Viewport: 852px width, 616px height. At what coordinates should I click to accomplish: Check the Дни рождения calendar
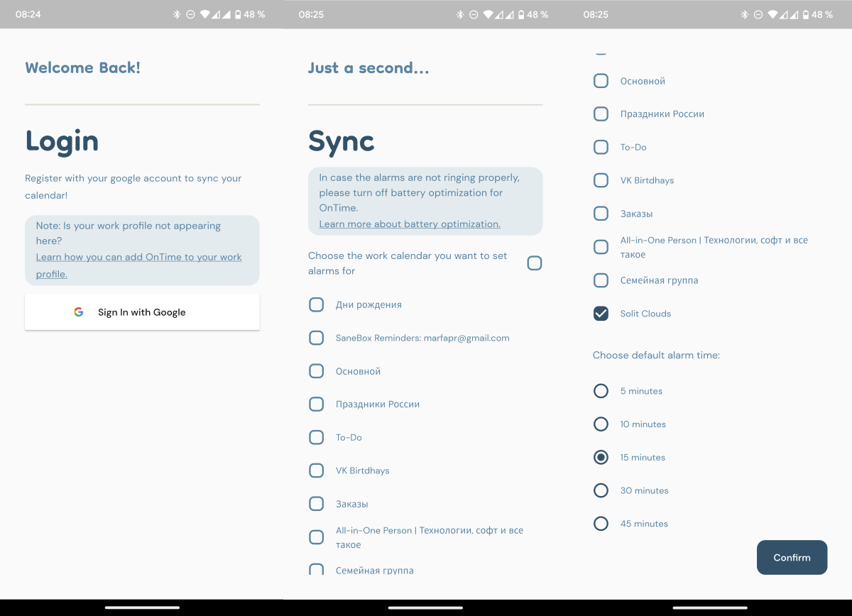(x=317, y=304)
